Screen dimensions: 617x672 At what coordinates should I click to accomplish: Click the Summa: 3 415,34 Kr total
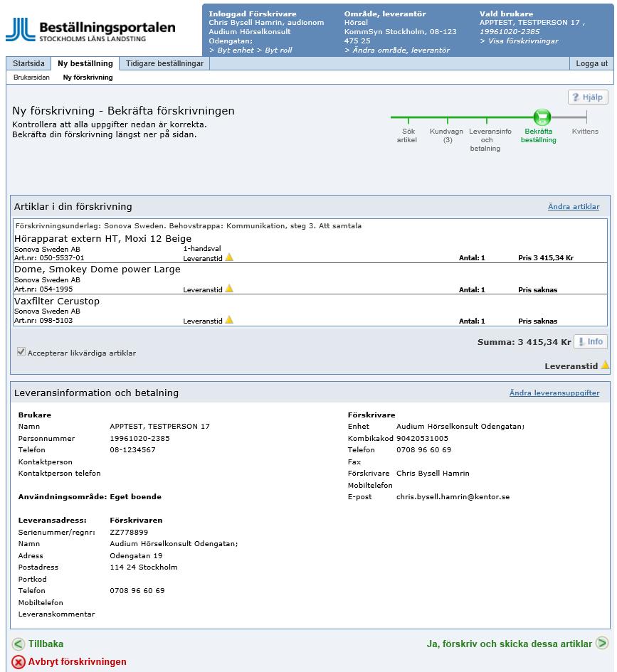pos(524,342)
